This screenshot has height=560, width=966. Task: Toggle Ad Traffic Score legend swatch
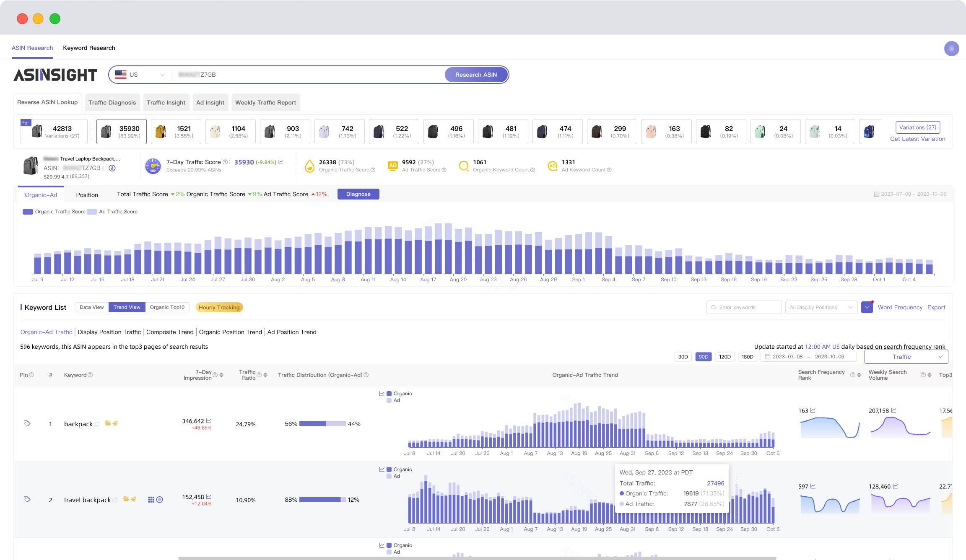click(x=92, y=212)
